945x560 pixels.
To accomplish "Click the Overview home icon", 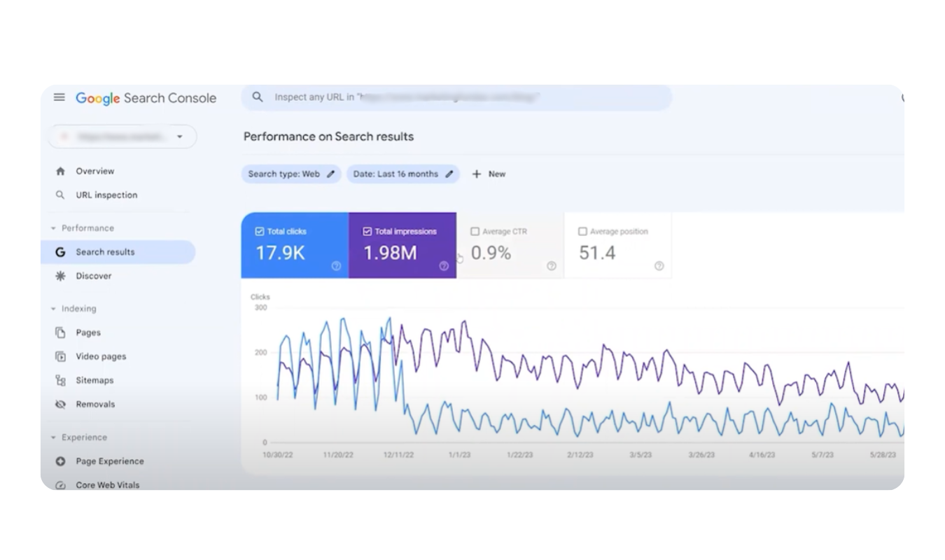I will (x=60, y=171).
